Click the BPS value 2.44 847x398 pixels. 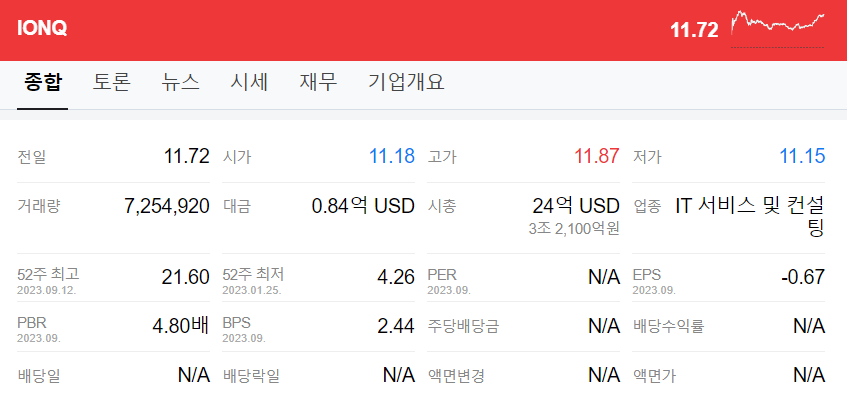point(396,326)
